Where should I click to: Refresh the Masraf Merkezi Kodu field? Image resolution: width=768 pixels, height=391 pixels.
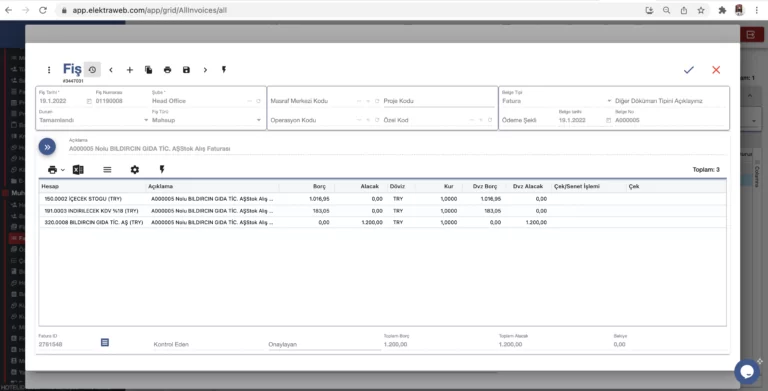click(377, 101)
